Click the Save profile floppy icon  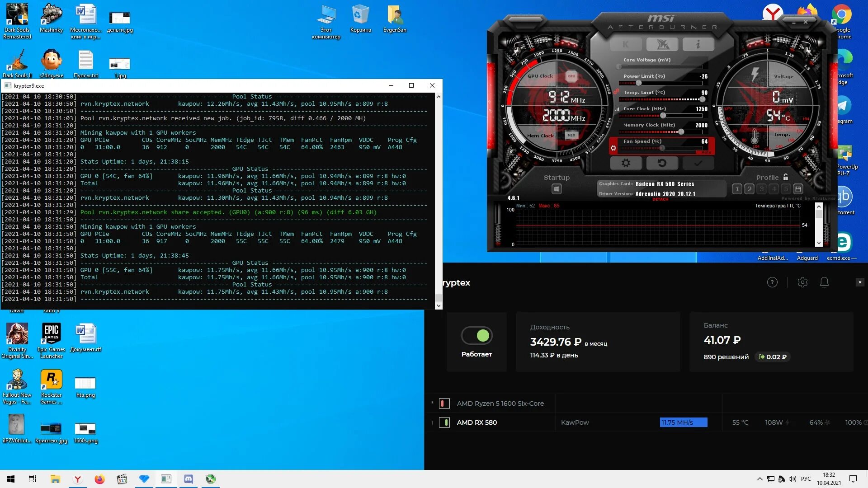click(798, 189)
